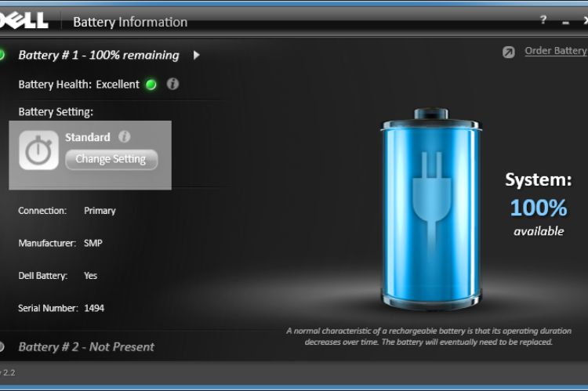588x391 pixels.
Task: Expand Battery #1 details arrow
Action: 196,55
